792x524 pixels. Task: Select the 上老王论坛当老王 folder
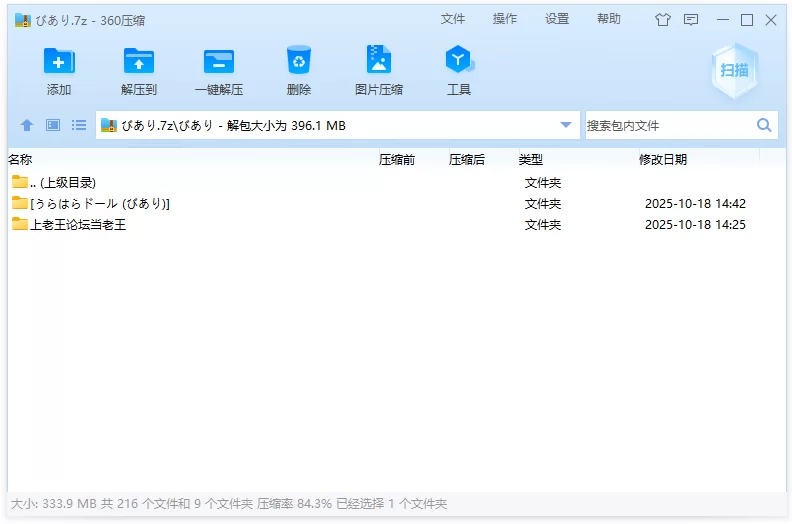pyautogui.click(x=78, y=225)
